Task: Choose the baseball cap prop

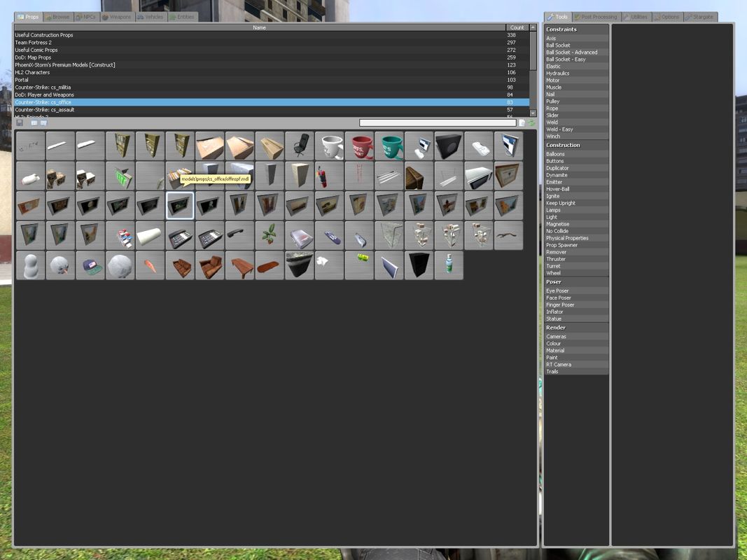Action: [x=90, y=266]
